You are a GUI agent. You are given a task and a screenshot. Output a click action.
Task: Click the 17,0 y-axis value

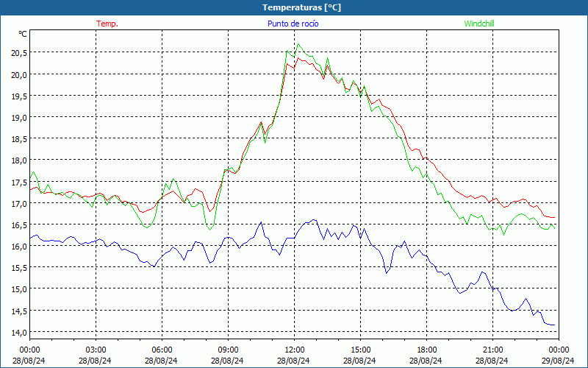click(19, 204)
